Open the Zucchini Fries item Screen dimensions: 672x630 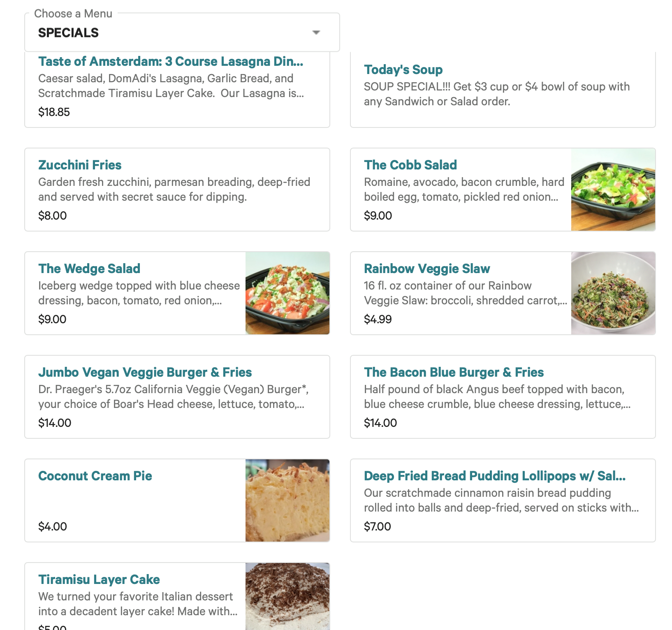click(x=80, y=165)
